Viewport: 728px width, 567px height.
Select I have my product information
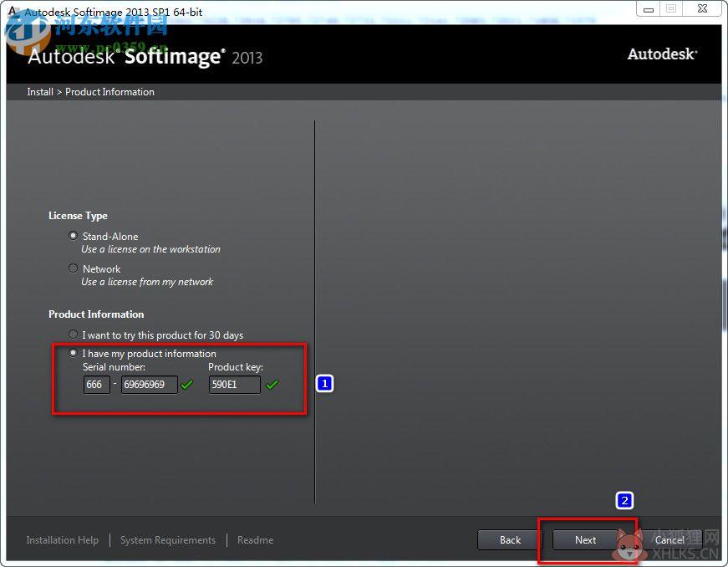pyautogui.click(x=73, y=353)
